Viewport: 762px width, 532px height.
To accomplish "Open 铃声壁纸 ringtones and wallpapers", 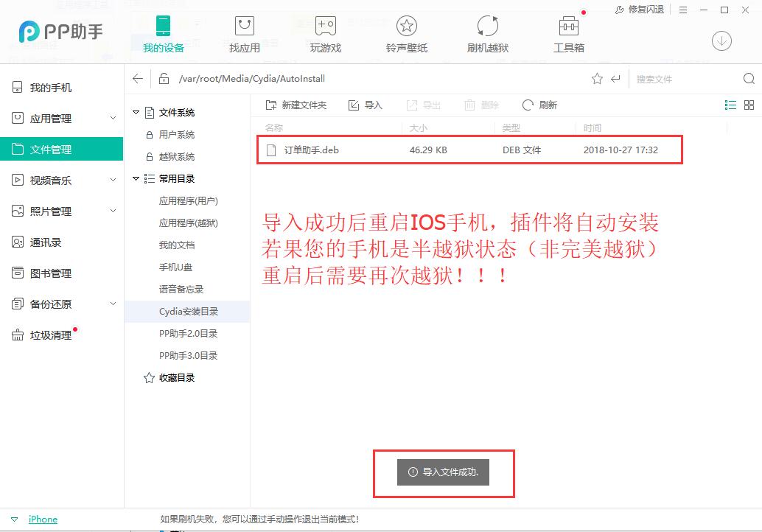I will (x=406, y=35).
